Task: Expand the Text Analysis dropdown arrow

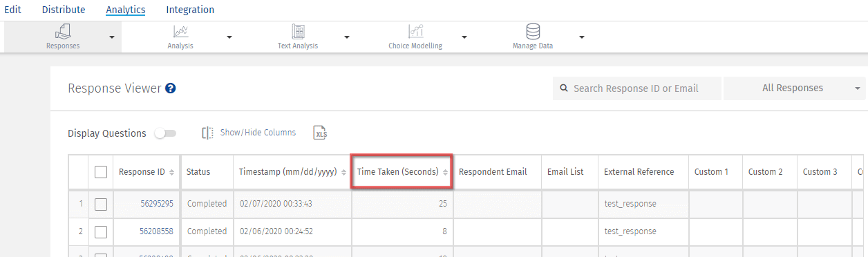Action: (x=347, y=37)
